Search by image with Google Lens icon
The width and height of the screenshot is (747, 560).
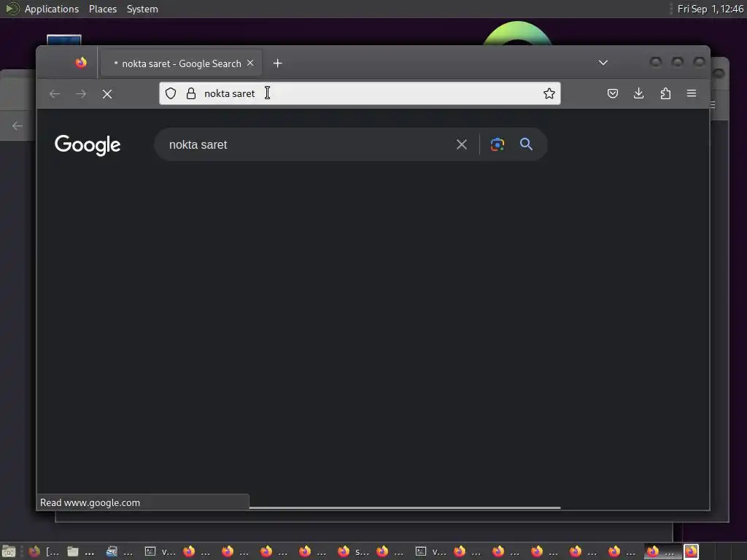tap(498, 144)
